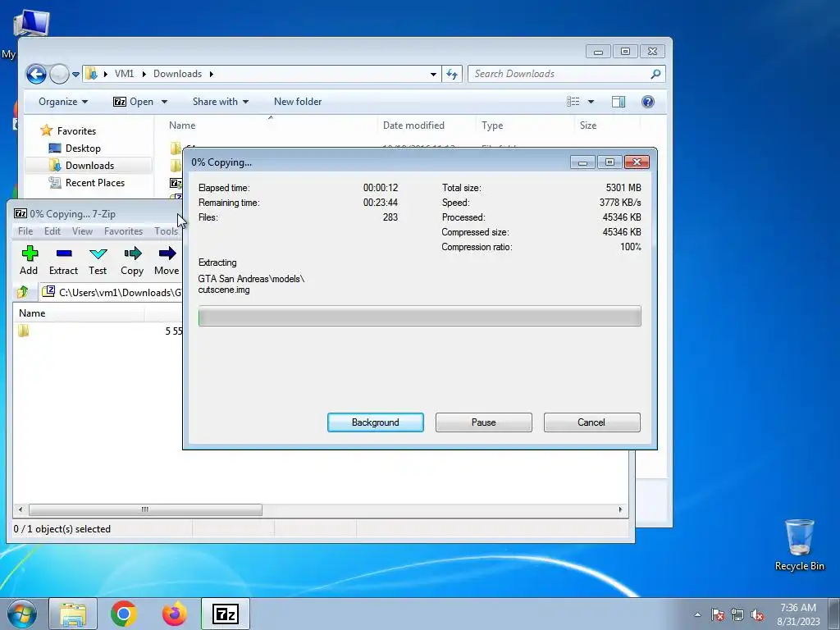Open the Edit menu in 7-Zip
The image size is (840, 630).
(x=52, y=231)
